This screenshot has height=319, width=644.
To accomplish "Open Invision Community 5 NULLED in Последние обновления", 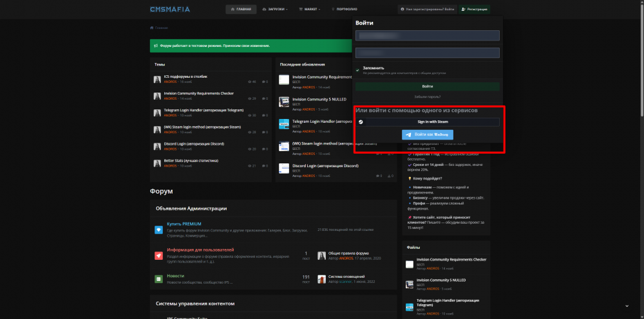I will (x=319, y=99).
